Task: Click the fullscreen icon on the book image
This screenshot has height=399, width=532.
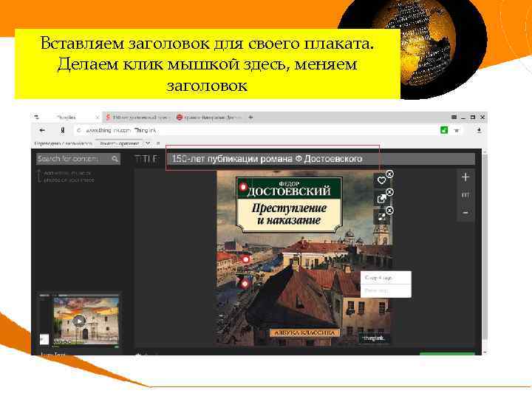Action: [x=381, y=216]
